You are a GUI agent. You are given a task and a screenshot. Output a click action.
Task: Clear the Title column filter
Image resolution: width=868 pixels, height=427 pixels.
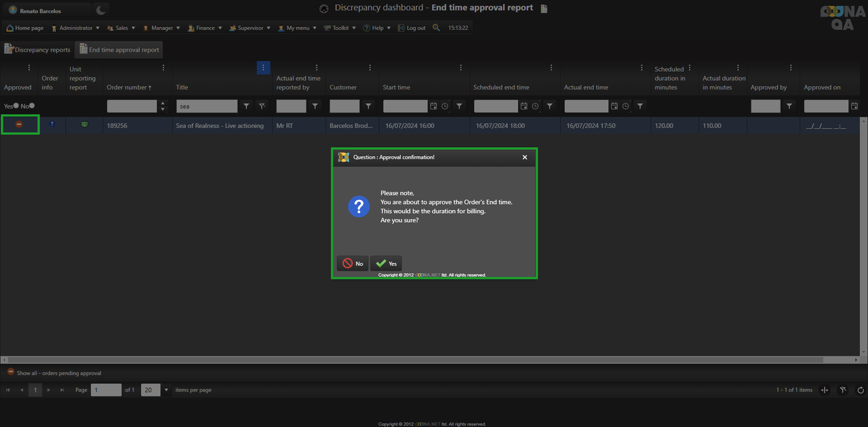pos(262,106)
